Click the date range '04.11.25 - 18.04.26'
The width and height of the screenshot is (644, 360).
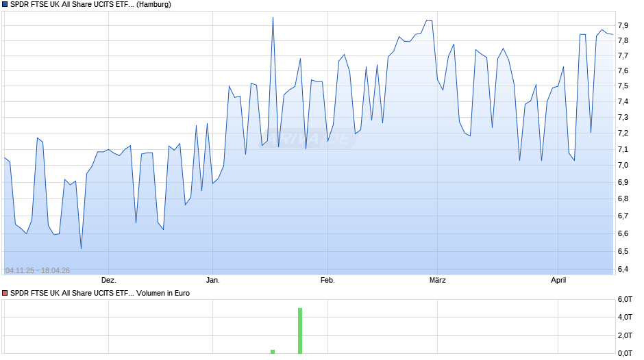click(38, 270)
